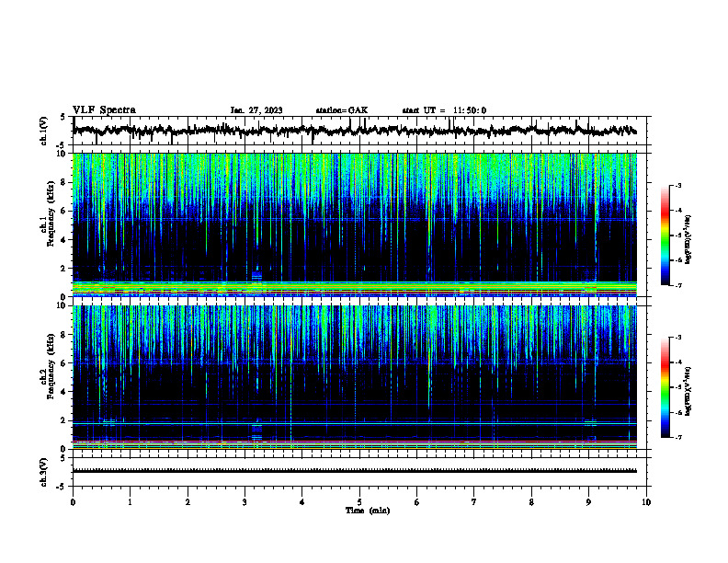Click the "ch.1(V)" waveform axis label
The width and height of the screenshot is (728, 563).
44,131
